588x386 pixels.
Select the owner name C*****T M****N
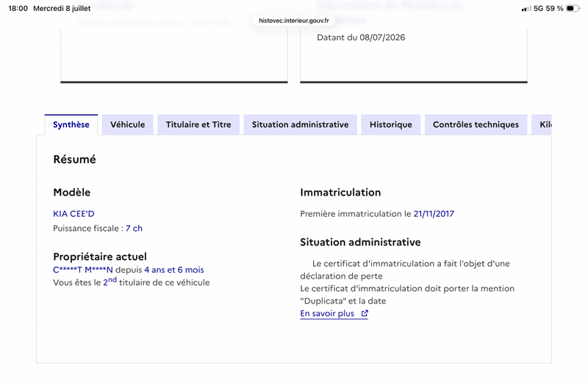point(83,270)
